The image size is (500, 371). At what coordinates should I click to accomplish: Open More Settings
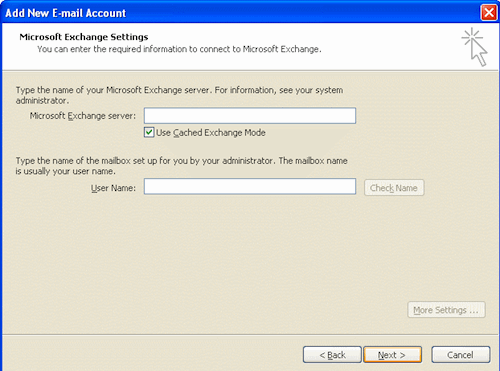tap(446, 310)
